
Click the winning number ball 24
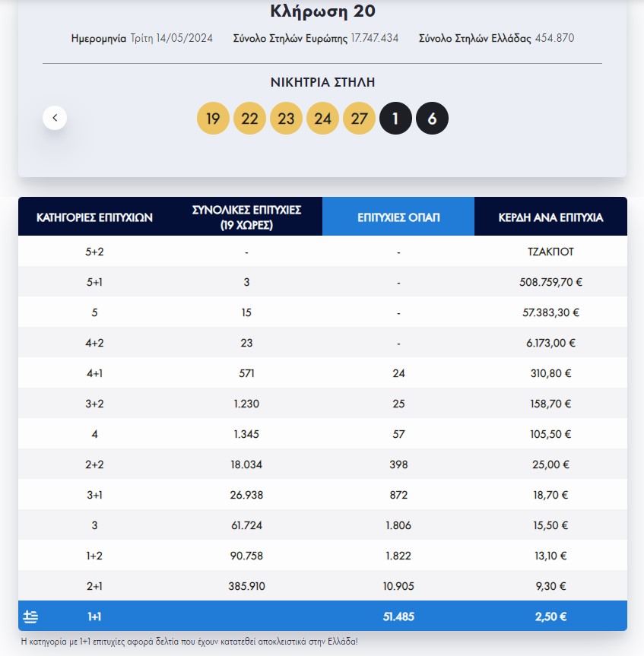[x=323, y=118]
